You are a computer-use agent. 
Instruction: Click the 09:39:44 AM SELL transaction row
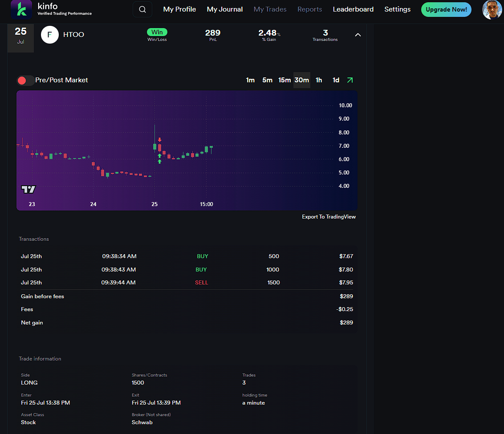coord(187,283)
